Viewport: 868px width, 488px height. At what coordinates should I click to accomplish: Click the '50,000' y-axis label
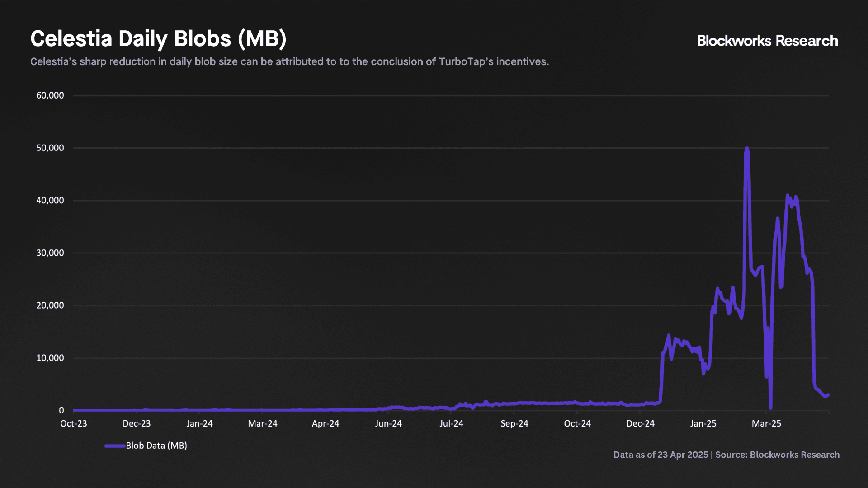[x=50, y=148]
